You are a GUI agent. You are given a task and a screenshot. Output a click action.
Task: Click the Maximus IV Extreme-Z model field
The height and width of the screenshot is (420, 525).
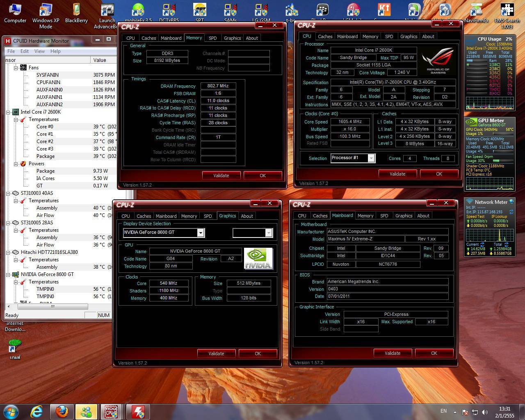365,239
